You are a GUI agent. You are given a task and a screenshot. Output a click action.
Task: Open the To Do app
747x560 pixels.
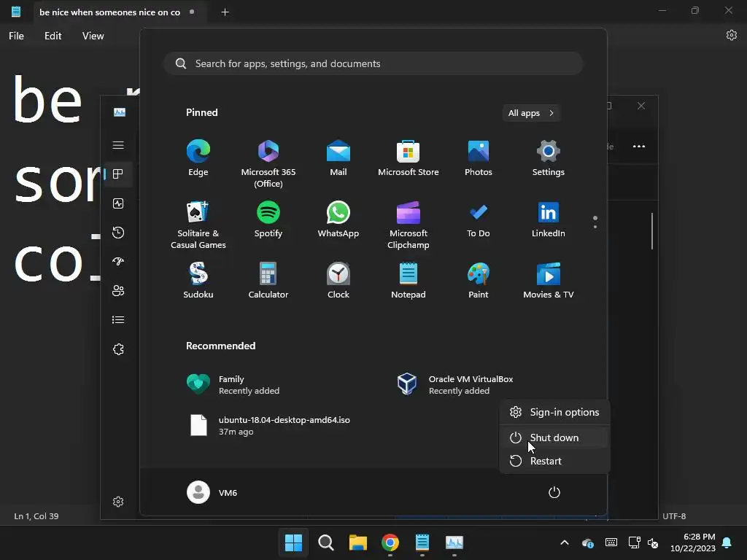pos(479,219)
